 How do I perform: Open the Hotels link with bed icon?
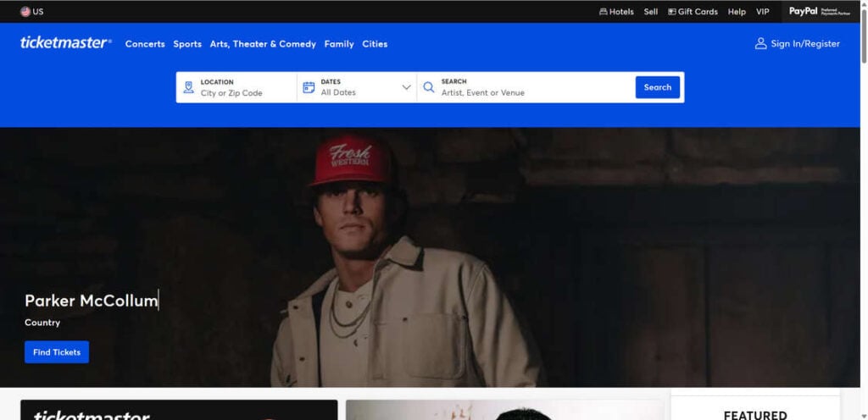[616, 12]
